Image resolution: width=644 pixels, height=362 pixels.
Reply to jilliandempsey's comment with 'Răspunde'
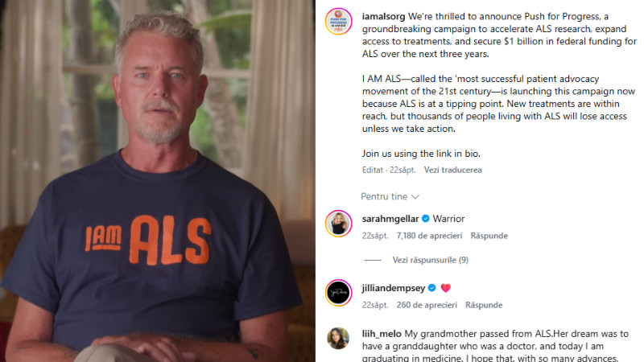coord(484,305)
